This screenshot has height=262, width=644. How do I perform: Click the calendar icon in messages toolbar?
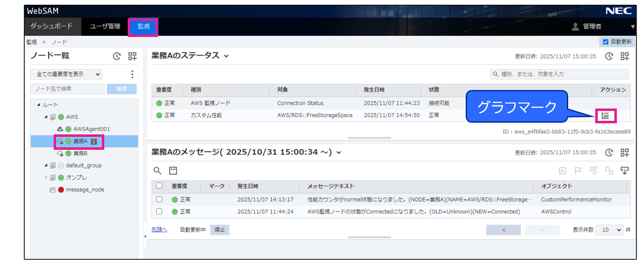click(173, 170)
